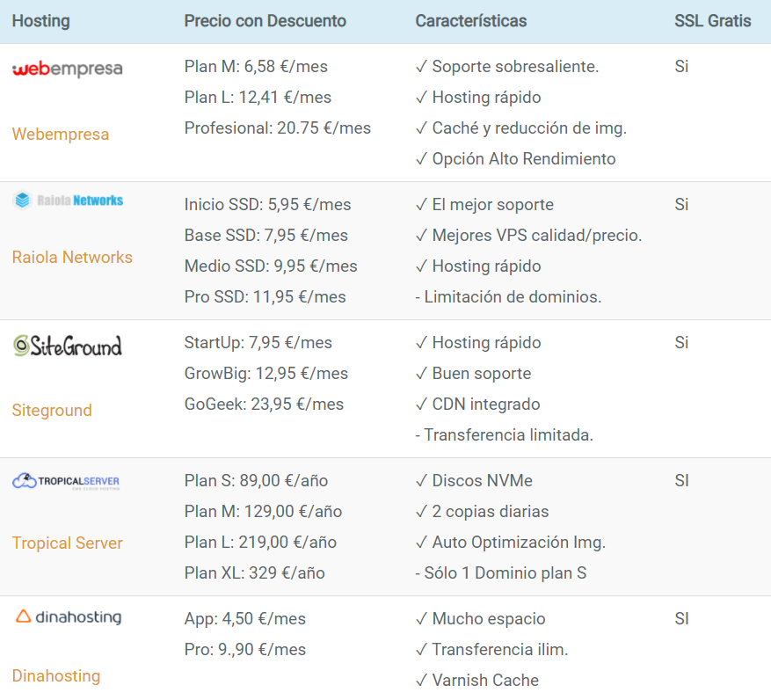Open the Webempresa link
This screenshot has height=700, width=771.
tap(61, 134)
